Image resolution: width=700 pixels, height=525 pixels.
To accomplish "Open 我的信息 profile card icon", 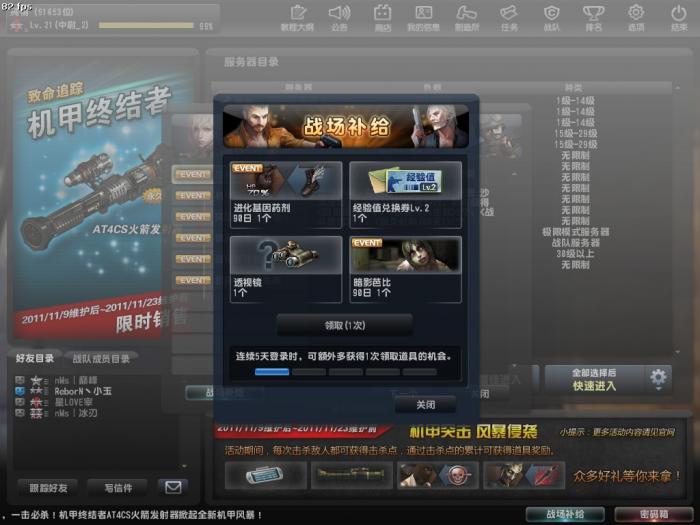I will click(x=424, y=18).
